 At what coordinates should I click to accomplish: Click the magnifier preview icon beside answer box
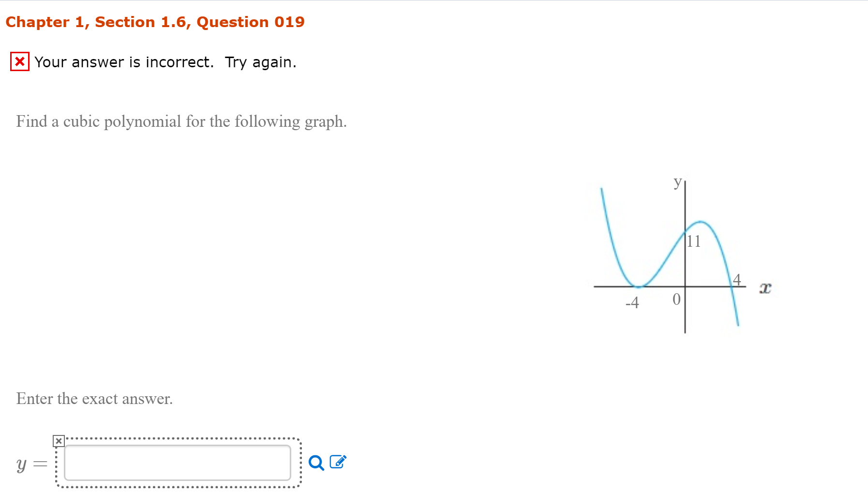[317, 463]
